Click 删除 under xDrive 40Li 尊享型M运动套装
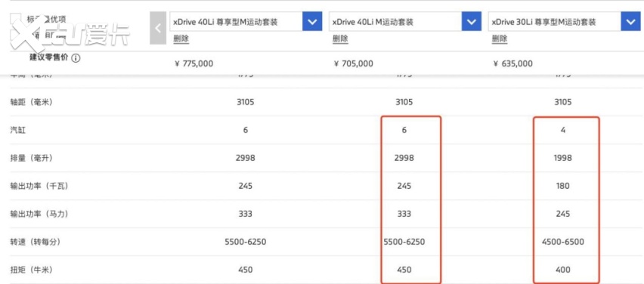This screenshot has height=284, width=644. click(181, 39)
